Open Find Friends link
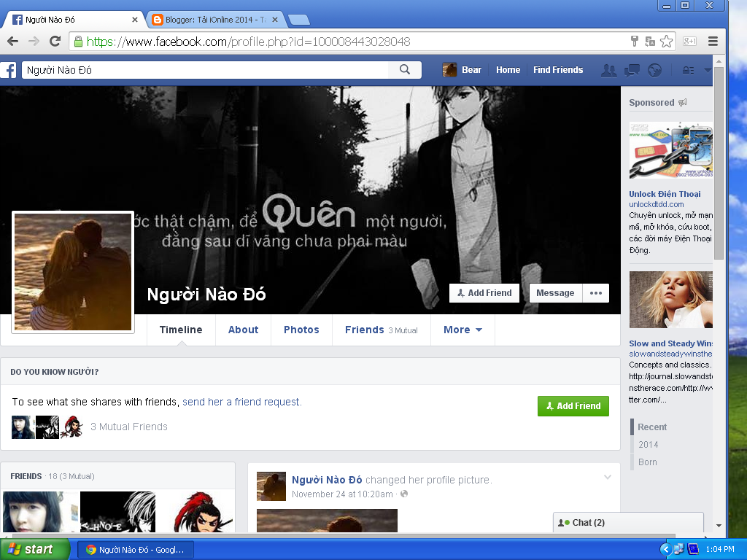This screenshot has width=747, height=560. [558, 70]
